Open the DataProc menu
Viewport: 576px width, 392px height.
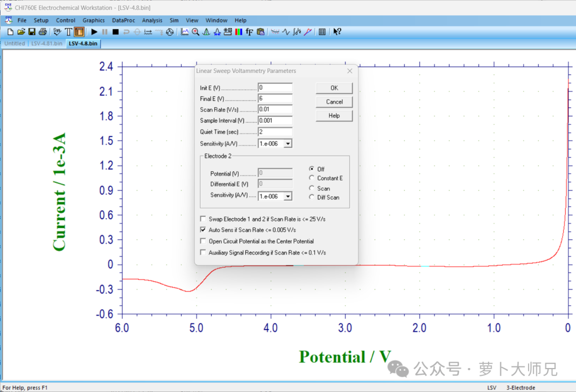click(123, 20)
